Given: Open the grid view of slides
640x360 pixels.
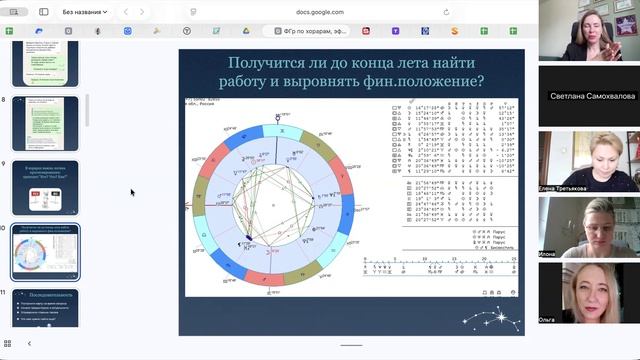Looking at the screenshot, I should [8, 344].
